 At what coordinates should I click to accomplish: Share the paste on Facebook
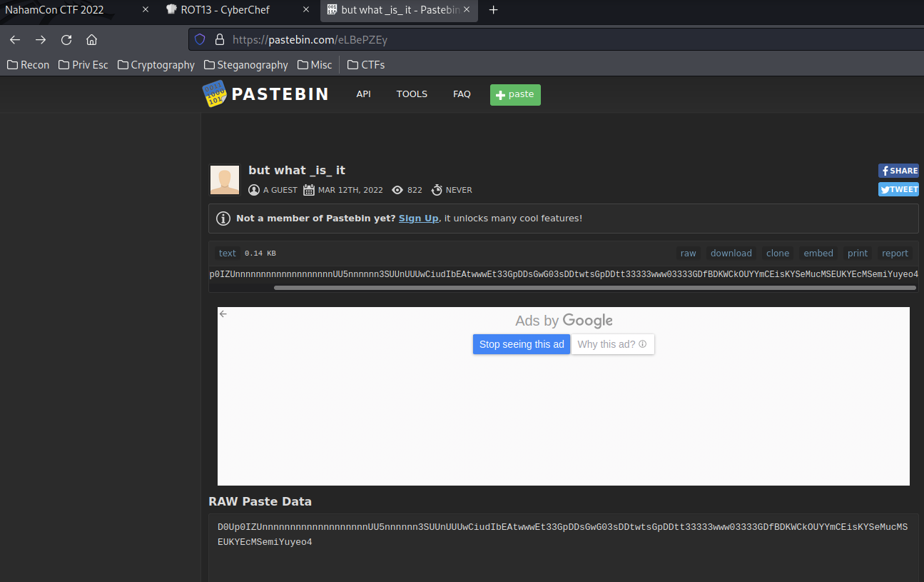pos(898,171)
